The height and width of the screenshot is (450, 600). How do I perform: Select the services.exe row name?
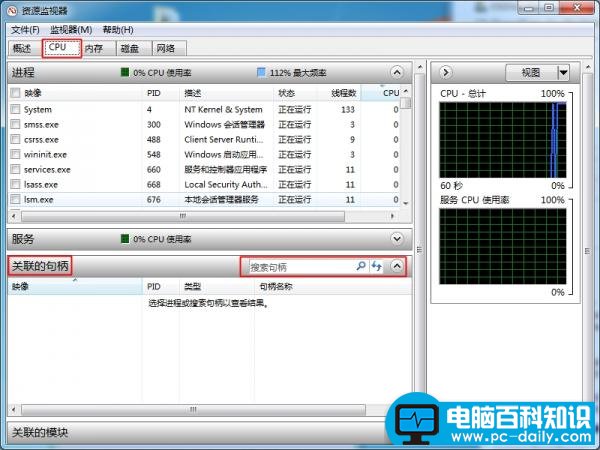point(47,170)
